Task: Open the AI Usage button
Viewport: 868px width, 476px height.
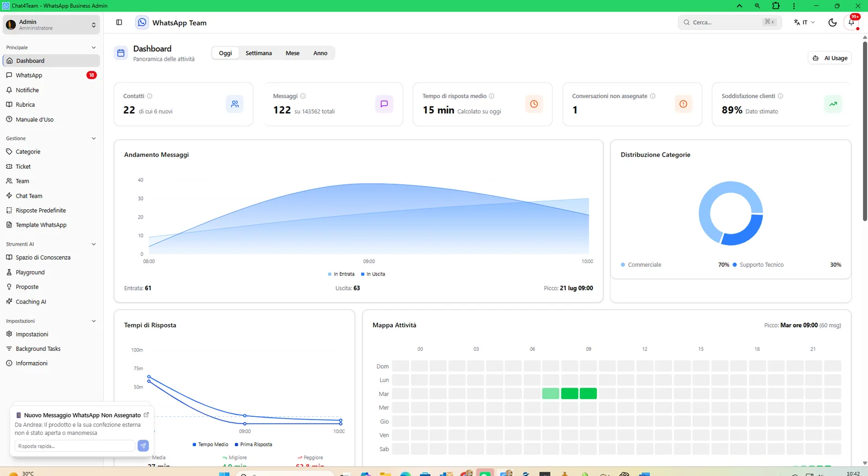Action: pyautogui.click(x=829, y=58)
